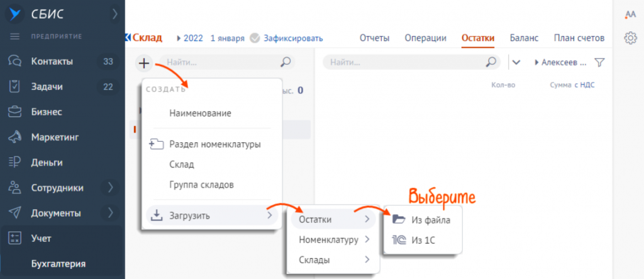Click the magnifier in left search field
This screenshot has height=279, width=644.
tap(286, 62)
